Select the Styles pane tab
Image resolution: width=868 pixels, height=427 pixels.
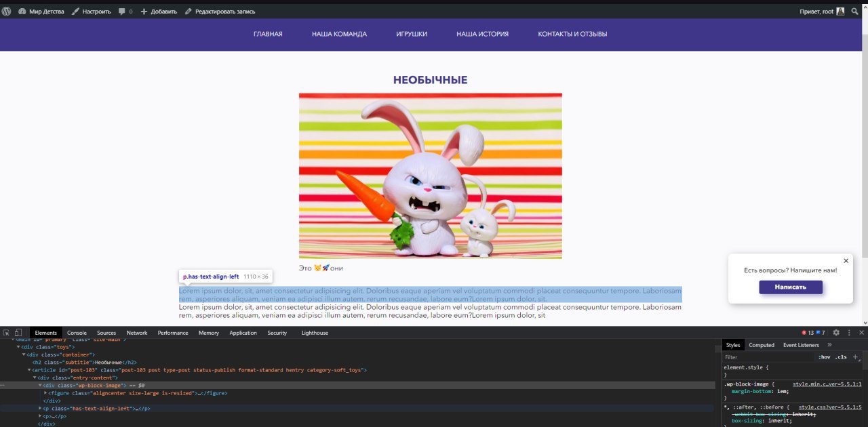[x=733, y=345]
